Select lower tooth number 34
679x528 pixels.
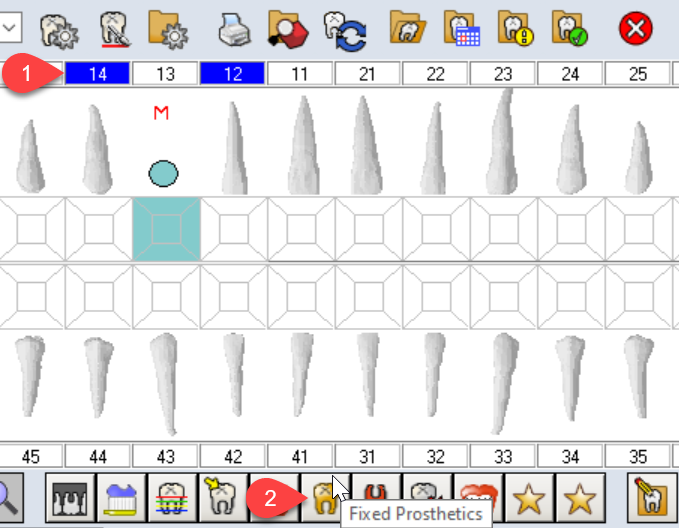(x=570, y=456)
